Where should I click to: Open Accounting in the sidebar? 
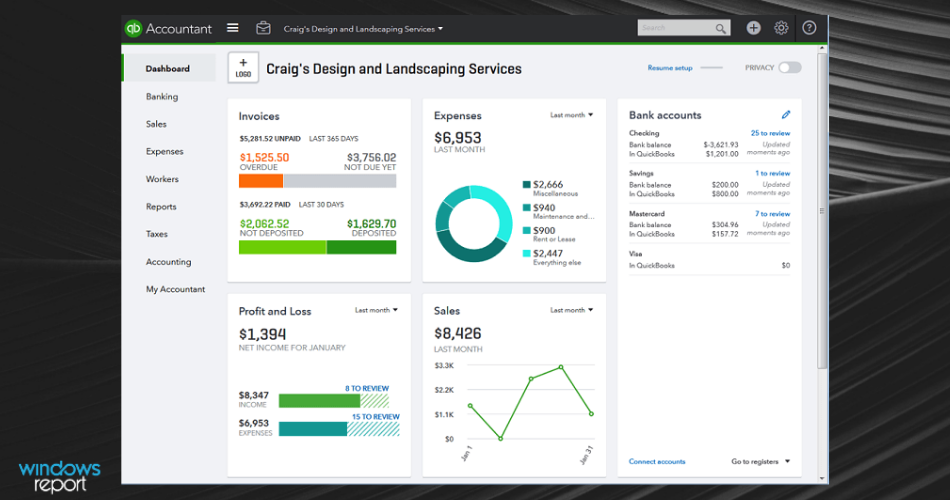168,262
